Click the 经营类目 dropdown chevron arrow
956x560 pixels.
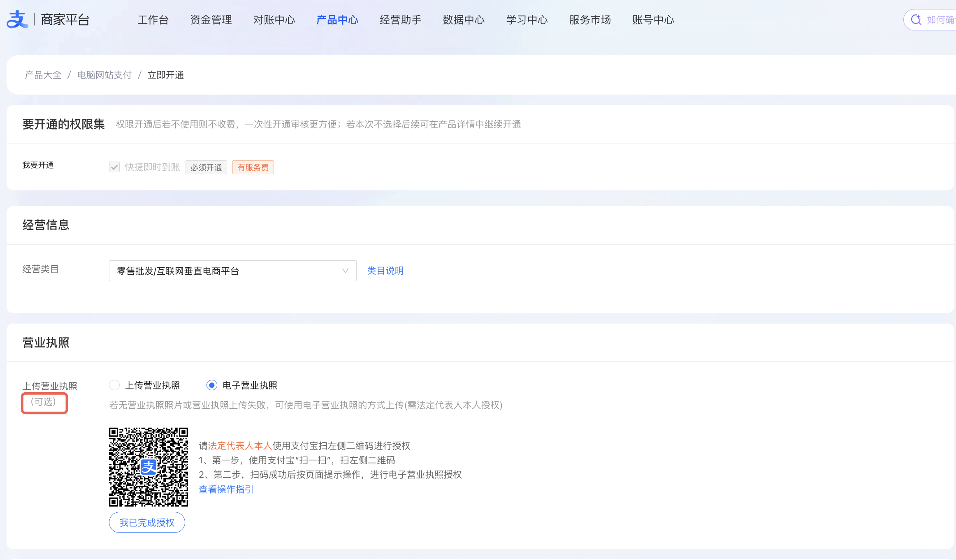click(345, 271)
